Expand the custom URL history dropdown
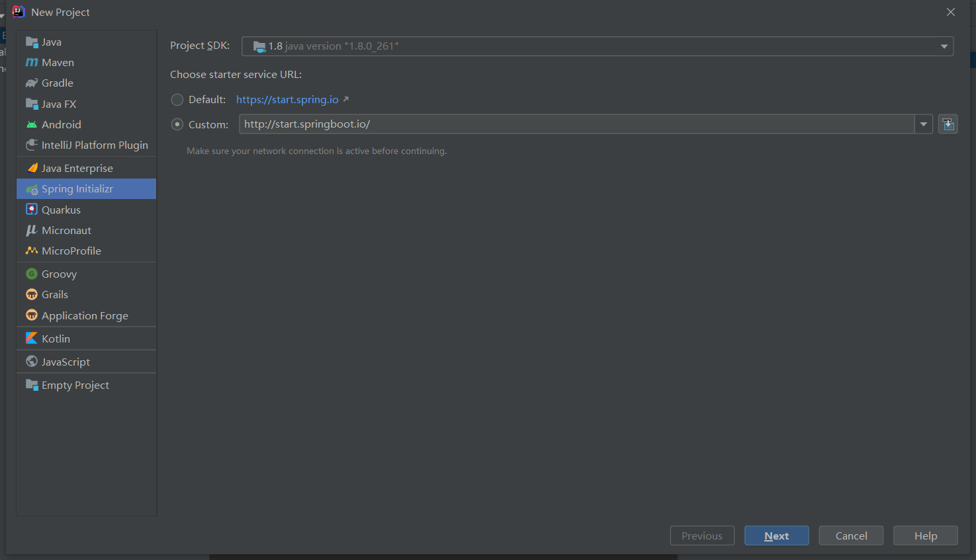The height and width of the screenshot is (560, 976). [924, 124]
